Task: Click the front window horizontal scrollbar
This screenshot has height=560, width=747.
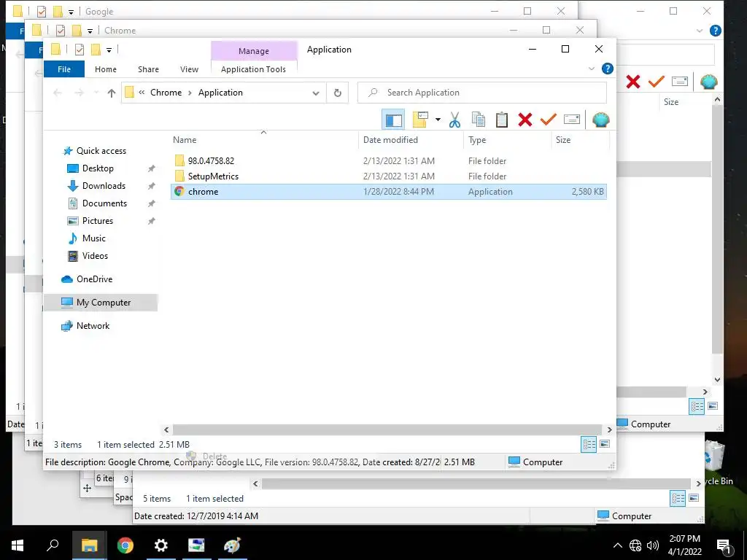Action: 387,429
